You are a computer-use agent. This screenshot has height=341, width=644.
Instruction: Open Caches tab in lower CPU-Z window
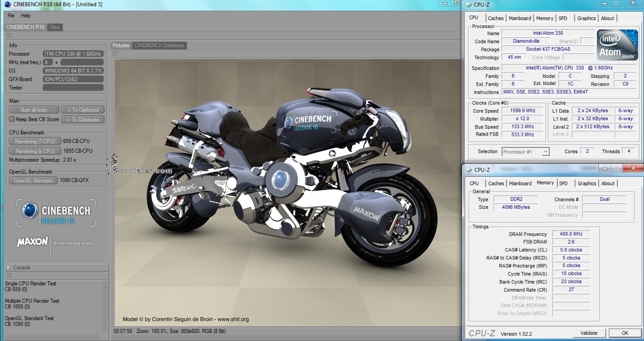(x=496, y=183)
